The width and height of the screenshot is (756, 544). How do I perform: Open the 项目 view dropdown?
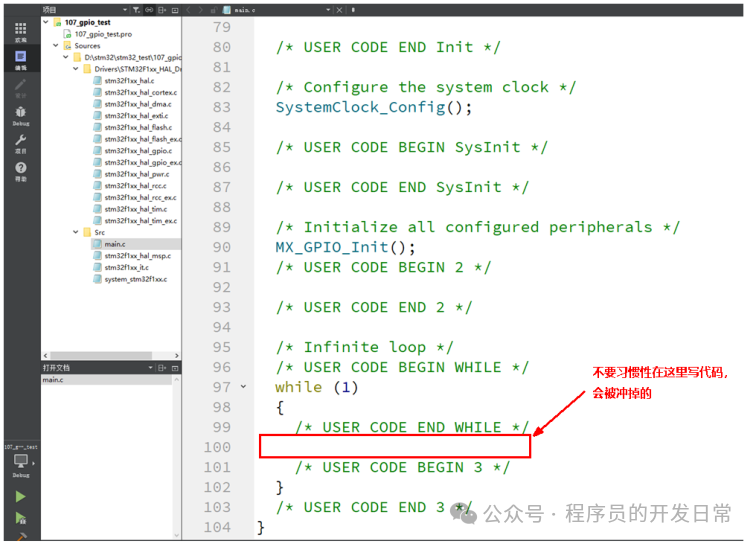point(125,10)
